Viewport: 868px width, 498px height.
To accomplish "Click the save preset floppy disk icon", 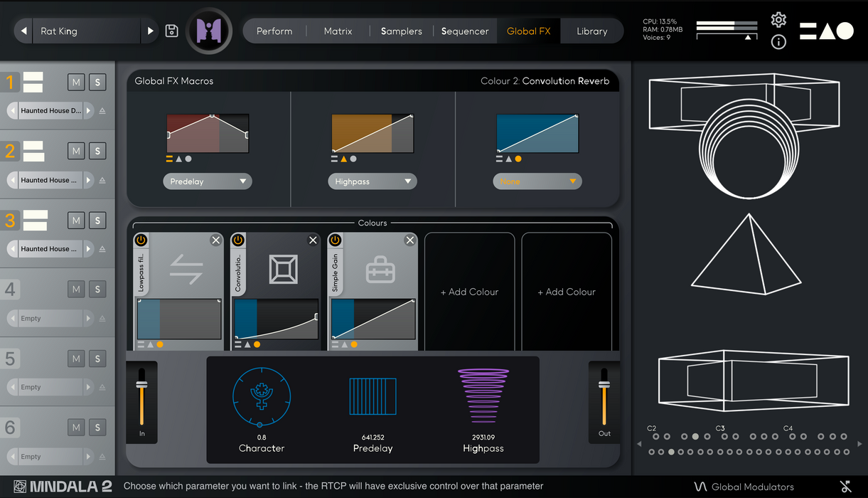I will (171, 31).
